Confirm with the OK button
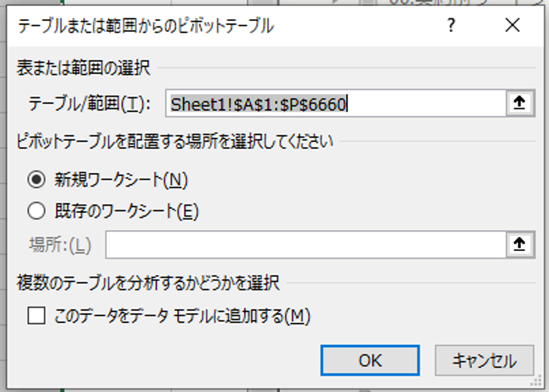549x392 pixels. pyautogui.click(x=370, y=361)
